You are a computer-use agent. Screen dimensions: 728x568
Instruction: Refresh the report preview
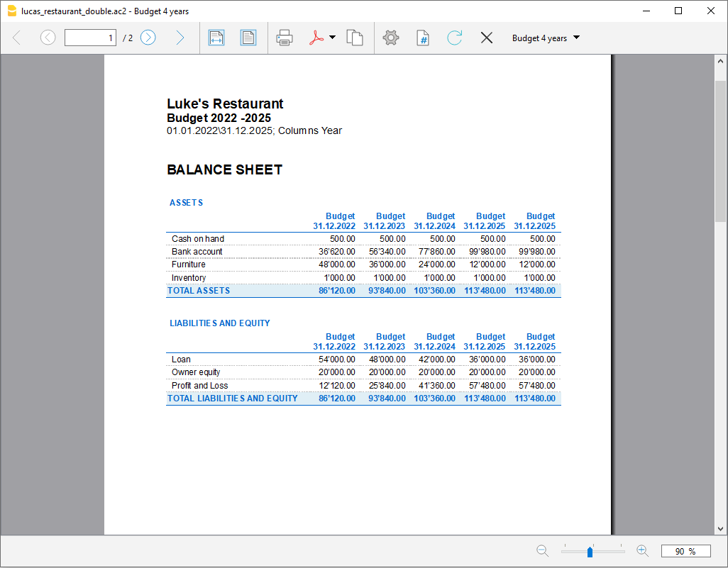tap(455, 38)
